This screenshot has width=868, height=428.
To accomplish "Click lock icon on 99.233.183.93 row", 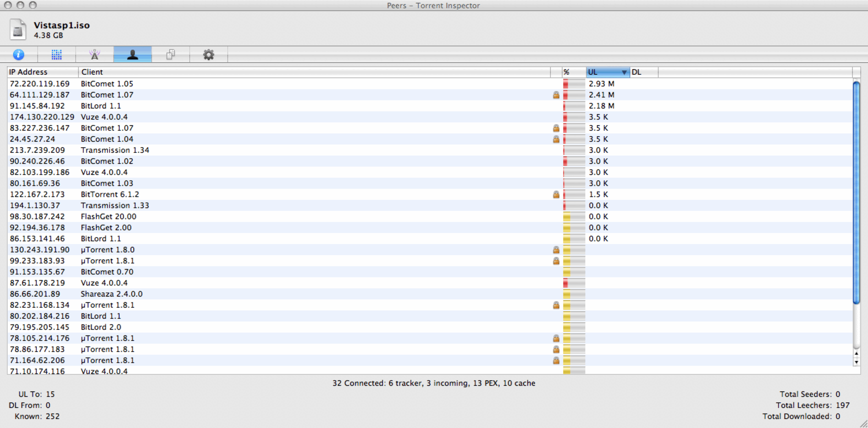I will (556, 261).
